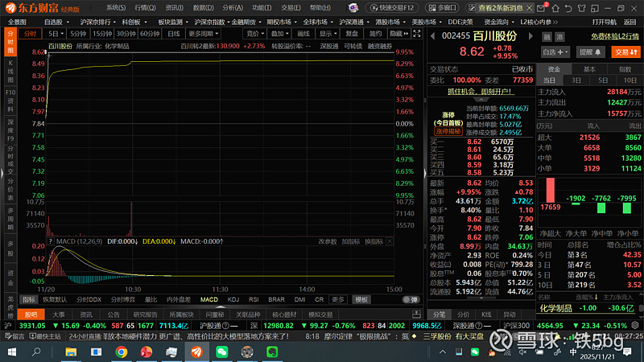Expand the chart to fullscreen
The height and width of the screenshot is (362, 644).
[417, 34]
